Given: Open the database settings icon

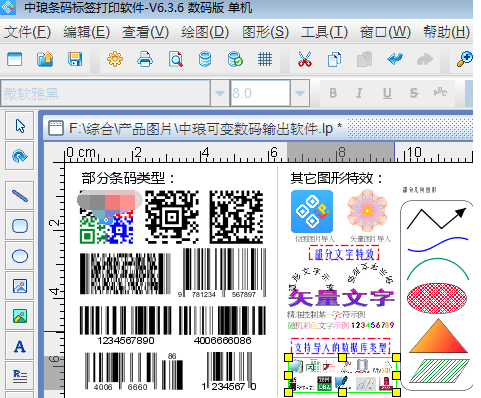Looking at the screenshot, I should coord(205,59).
